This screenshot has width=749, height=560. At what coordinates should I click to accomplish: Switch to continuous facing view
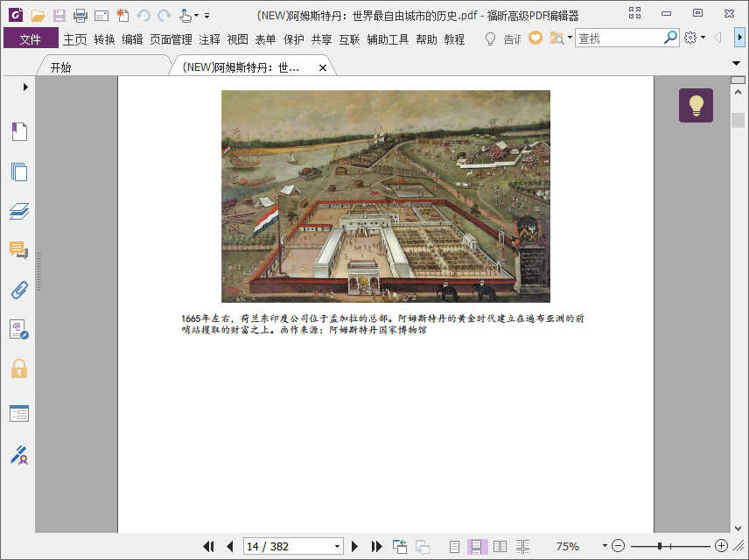coord(522,546)
